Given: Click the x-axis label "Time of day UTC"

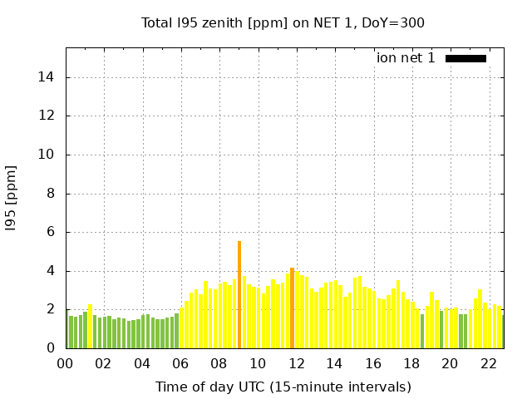Looking at the screenshot, I should (x=283, y=387).
